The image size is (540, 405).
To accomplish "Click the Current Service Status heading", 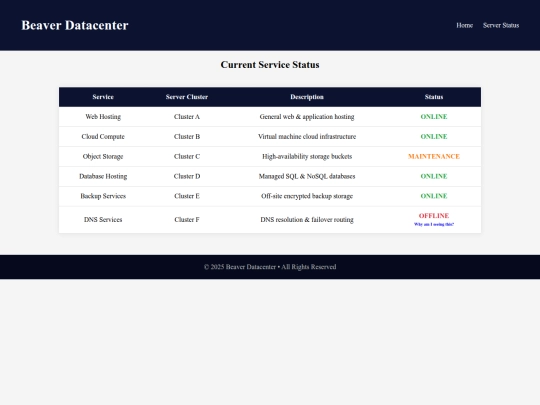I will coord(270,65).
